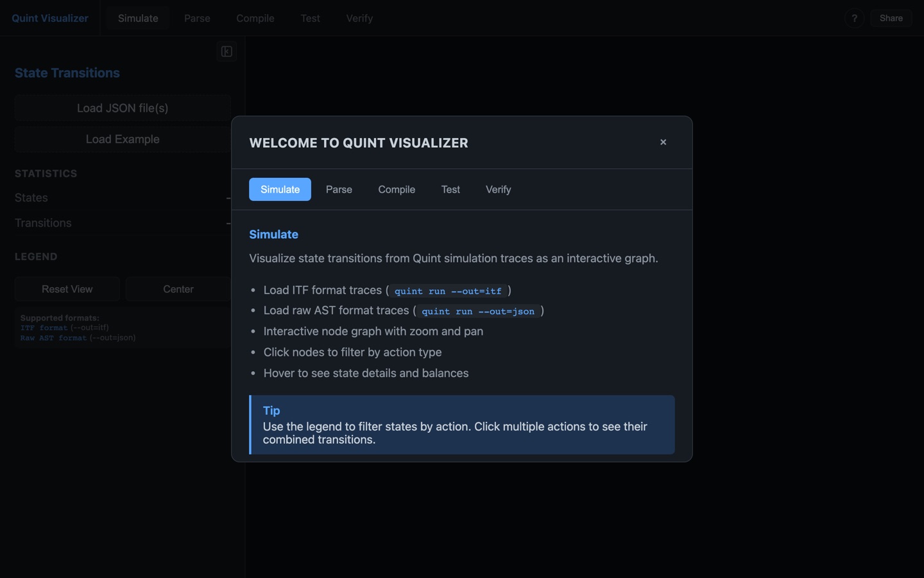
Task: Open the help question mark icon
Action: [x=854, y=18]
